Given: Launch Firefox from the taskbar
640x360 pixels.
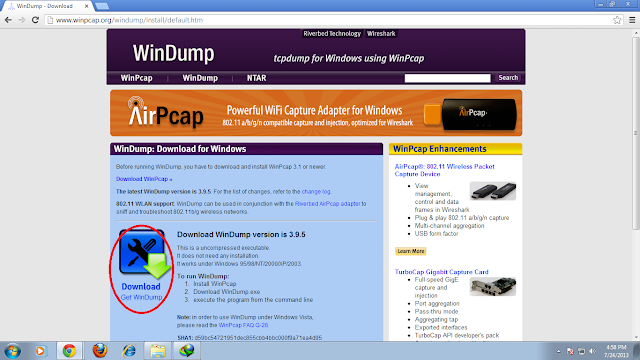Looking at the screenshot, I should click(100, 351).
